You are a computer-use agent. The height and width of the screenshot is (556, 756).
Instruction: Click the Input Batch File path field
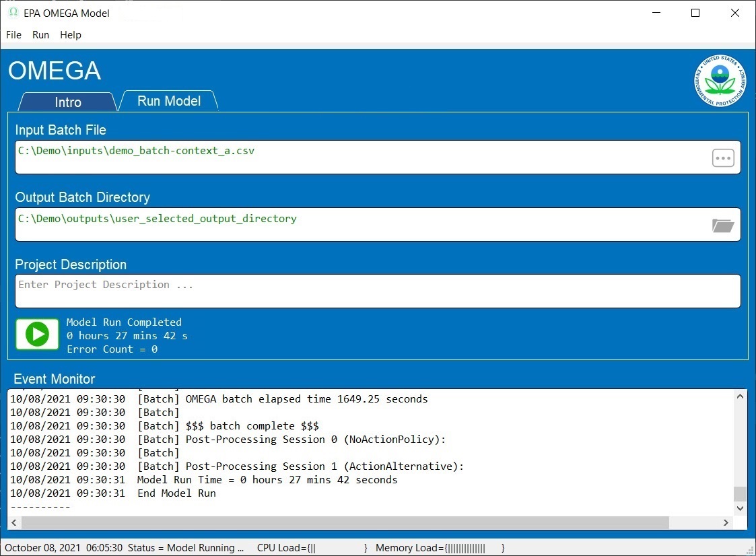378,158
